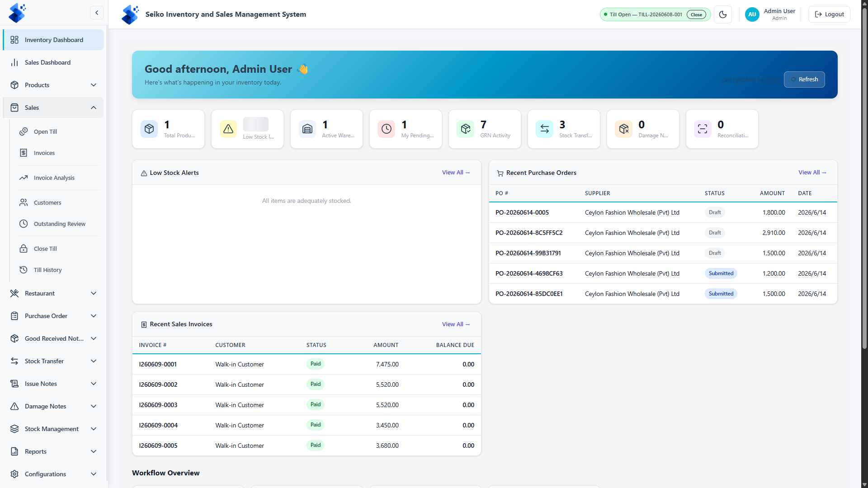Click the Seiko logo in header

pyautogui.click(x=130, y=14)
